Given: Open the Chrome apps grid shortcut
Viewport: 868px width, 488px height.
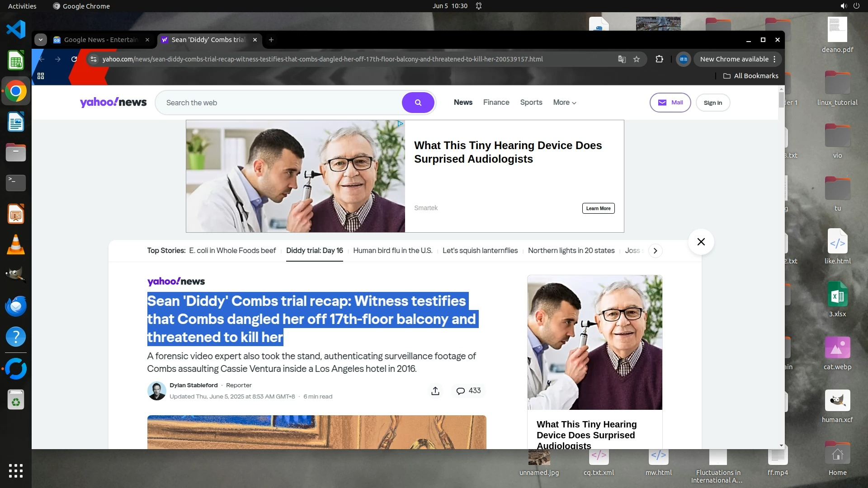Looking at the screenshot, I should (41, 76).
